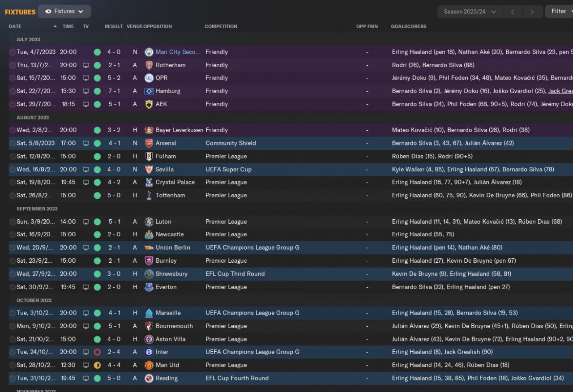The width and height of the screenshot is (573, 392).
Task: Click the Tottenham club badge
Action: [149, 196]
